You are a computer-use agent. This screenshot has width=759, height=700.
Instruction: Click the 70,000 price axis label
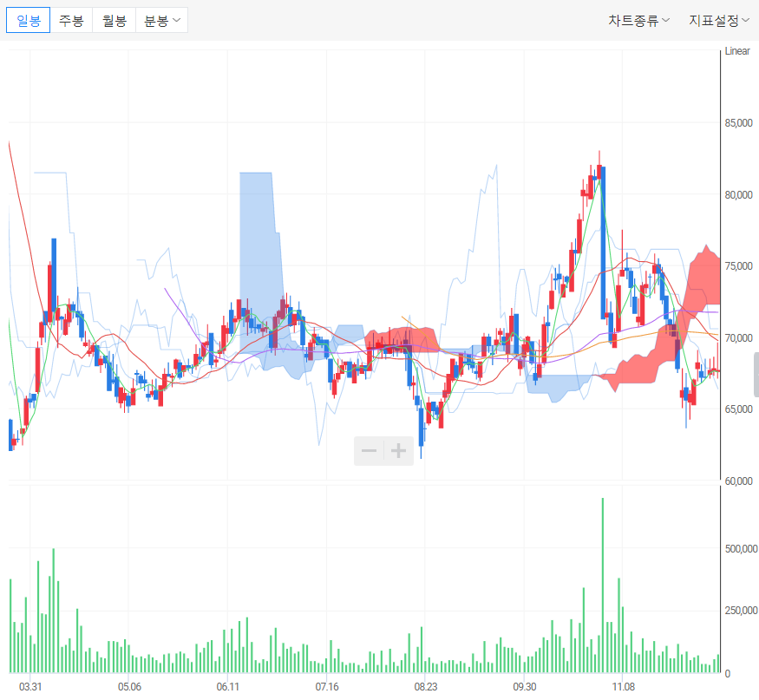pos(739,338)
